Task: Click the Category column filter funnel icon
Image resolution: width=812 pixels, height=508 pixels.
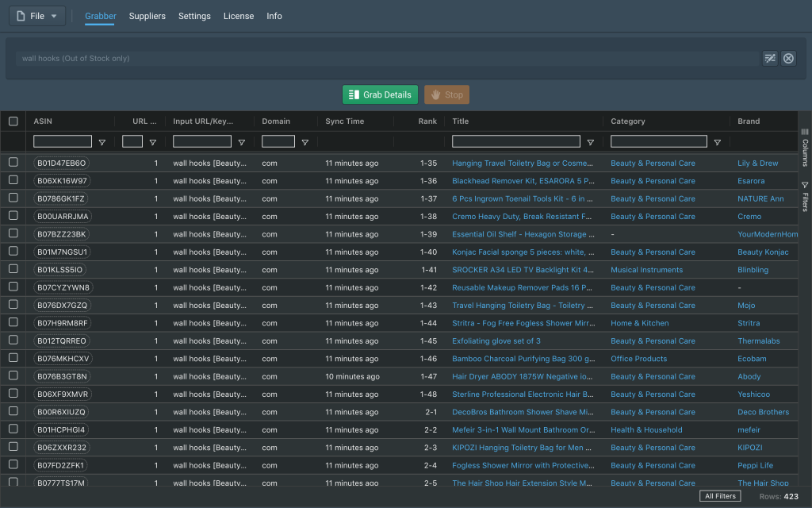Action: coord(717,142)
